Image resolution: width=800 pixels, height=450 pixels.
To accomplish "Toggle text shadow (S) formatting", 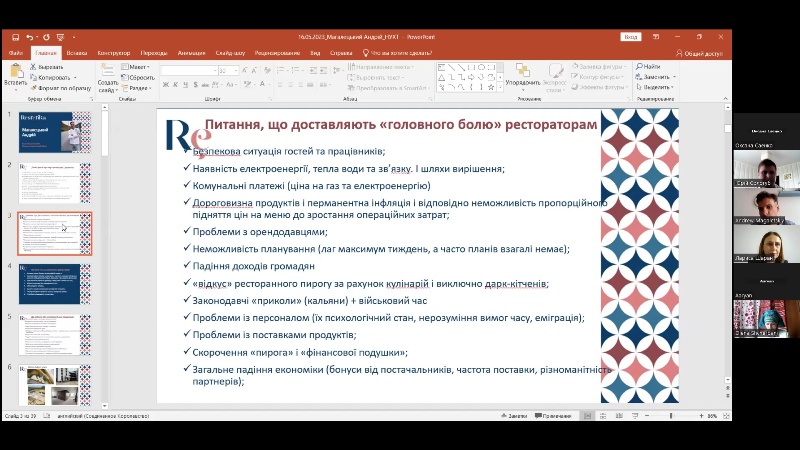I will pos(195,85).
